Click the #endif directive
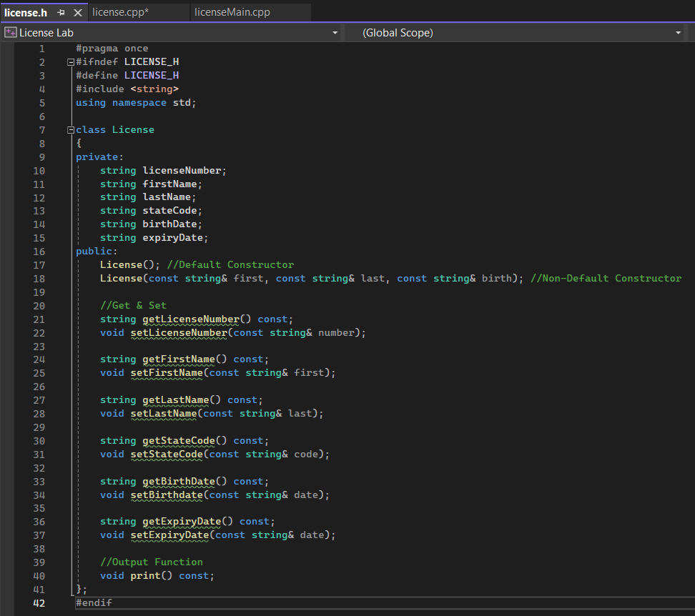The width and height of the screenshot is (695, 616). 94,603
